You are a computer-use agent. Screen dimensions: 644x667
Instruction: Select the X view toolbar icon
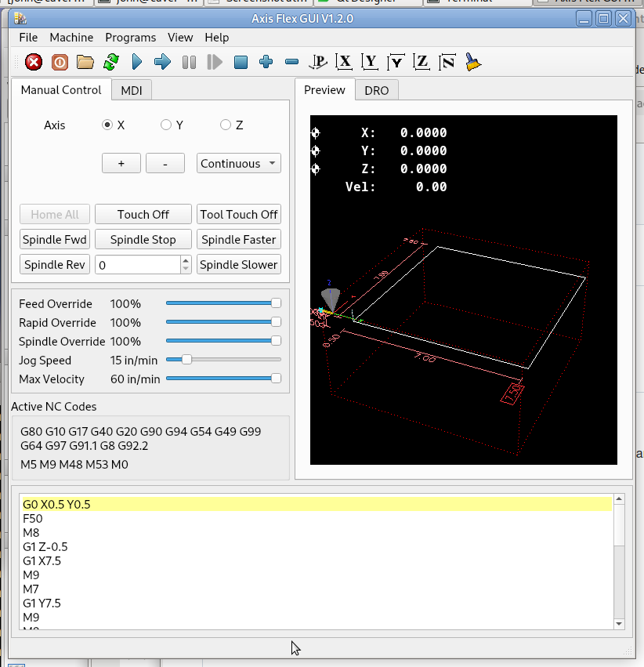(344, 62)
